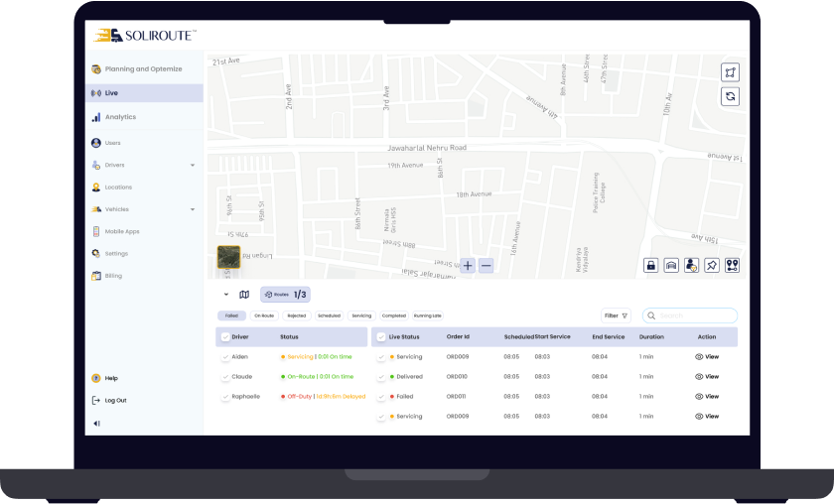Expand the Vehicles submenu in sidebar
This screenshot has height=504, width=834.
pos(193,209)
